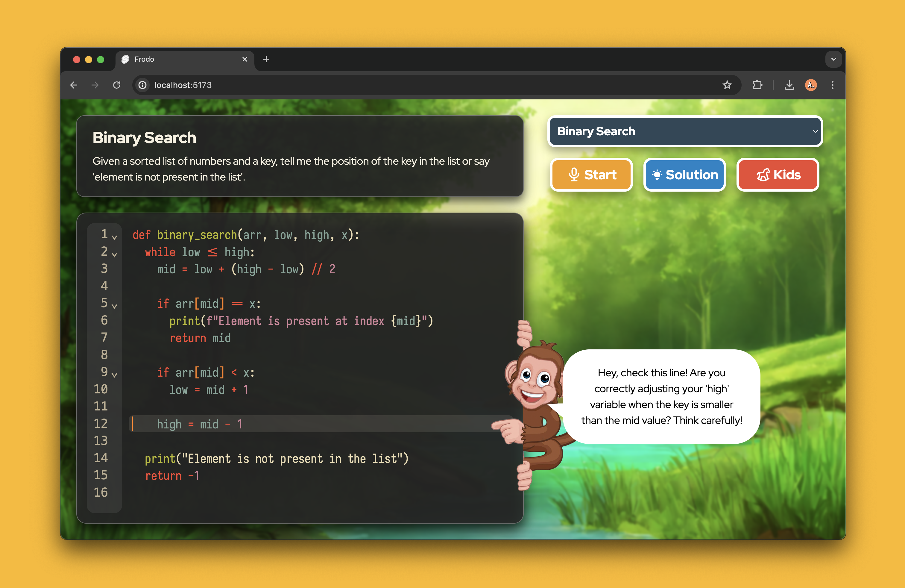This screenshot has height=588, width=905.
Task: Open the Chrome three-dot menu
Action: pyautogui.click(x=832, y=85)
